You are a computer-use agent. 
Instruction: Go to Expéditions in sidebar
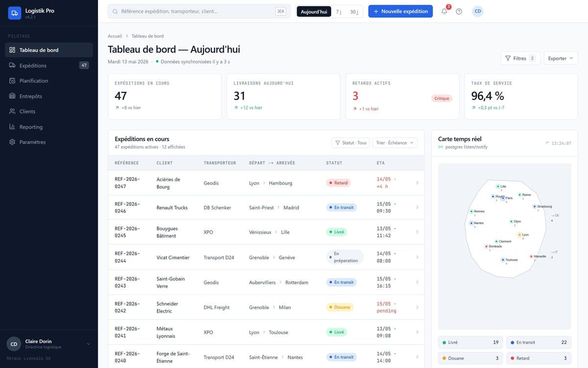(x=49, y=65)
